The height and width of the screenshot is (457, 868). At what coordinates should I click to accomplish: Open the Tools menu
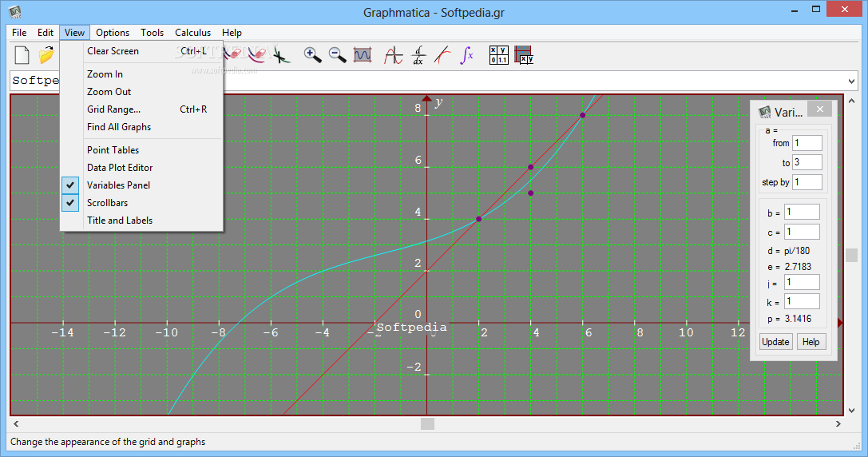click(153, 33)
